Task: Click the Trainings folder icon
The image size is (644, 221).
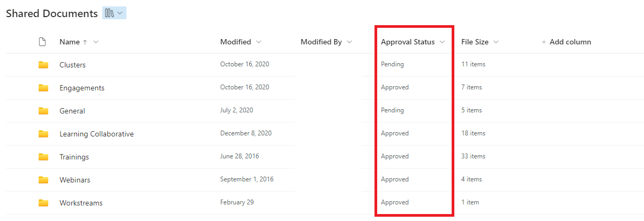Action: [43, 157]
